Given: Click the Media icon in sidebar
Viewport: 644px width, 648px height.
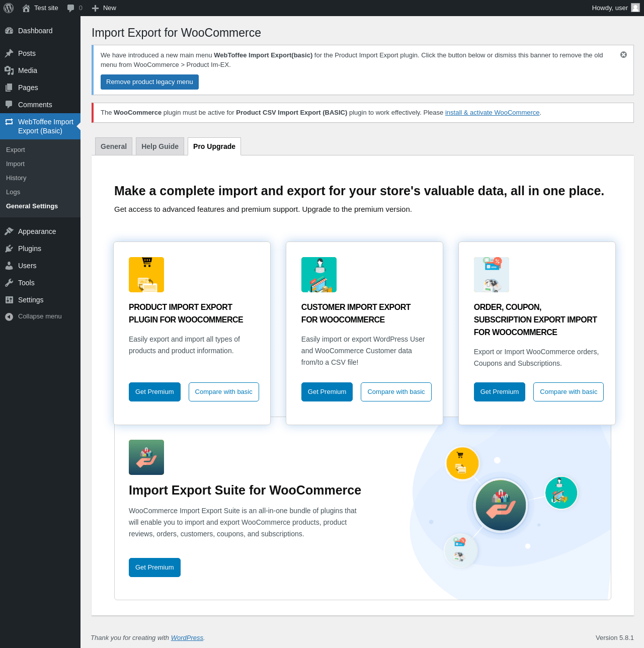Looking at the screenshot, I should coord(9,70).
